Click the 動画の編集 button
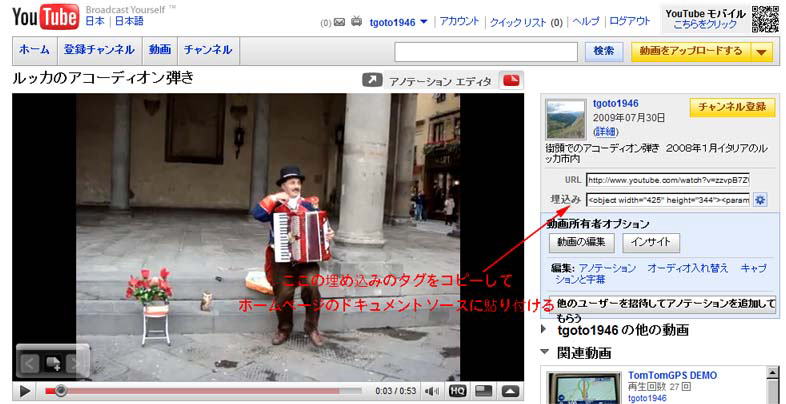Screen dimensions: 786x404 (x=580, y=242)
